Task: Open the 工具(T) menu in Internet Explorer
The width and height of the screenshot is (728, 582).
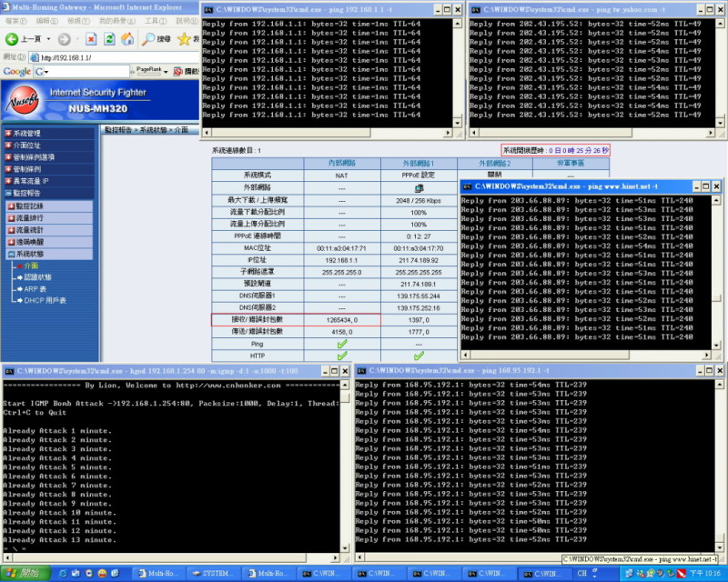Action: (x=156, y=21)
